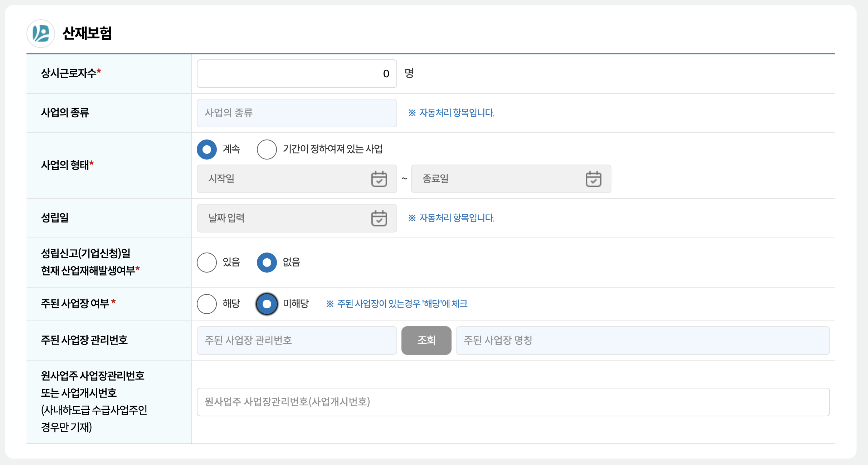Select the 계속 business type radio
Screen dimensions: 868x465
[207, 150]
